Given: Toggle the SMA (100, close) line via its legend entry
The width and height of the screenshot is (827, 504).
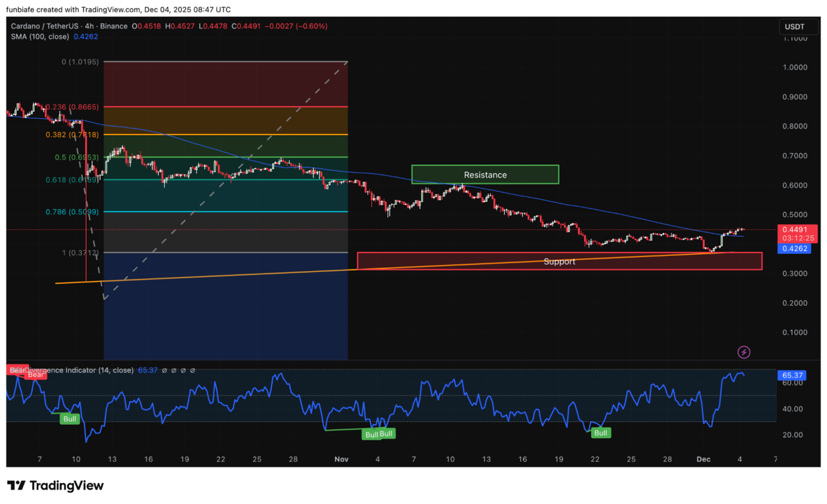Looking at the screenshot, I should 38,37.
